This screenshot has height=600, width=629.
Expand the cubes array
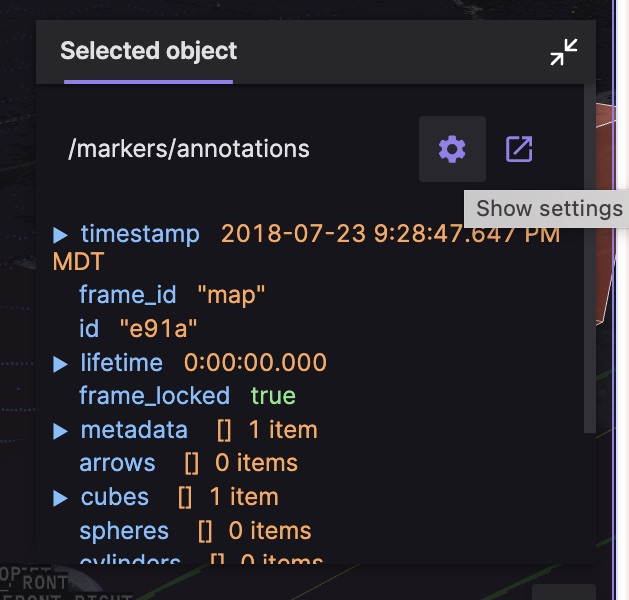[61, 498]
